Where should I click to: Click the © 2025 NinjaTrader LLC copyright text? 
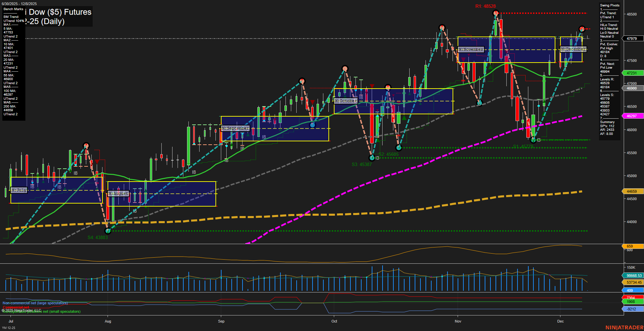click(x=22, y=310)
